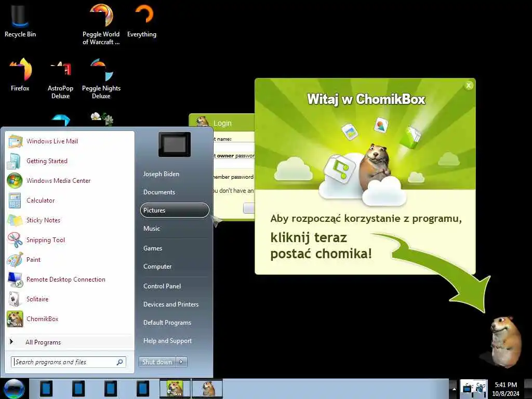Open Joseph Biden user folder
532x399 pixels.
click(x=161, y=174)
